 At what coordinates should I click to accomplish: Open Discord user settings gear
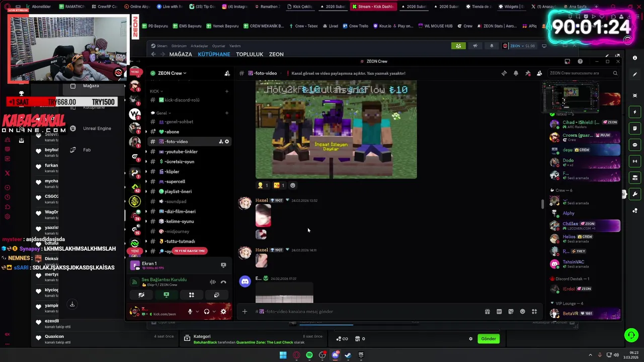223,312
